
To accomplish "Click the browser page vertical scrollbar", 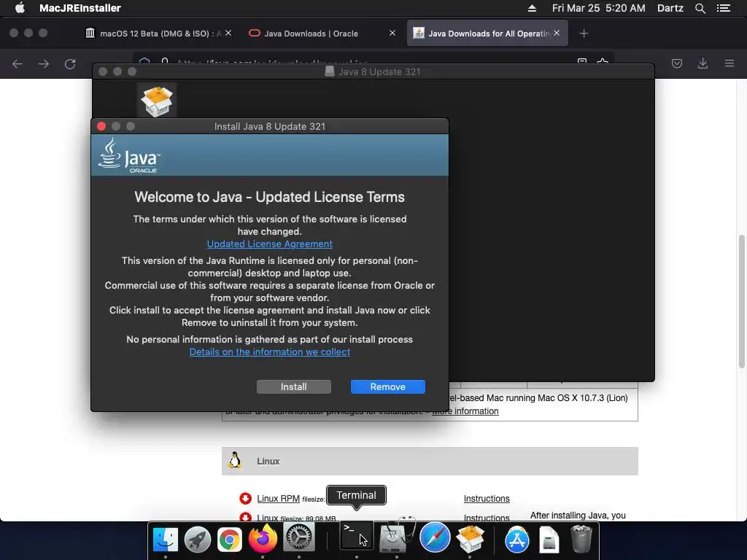I will tap(742, 301).
